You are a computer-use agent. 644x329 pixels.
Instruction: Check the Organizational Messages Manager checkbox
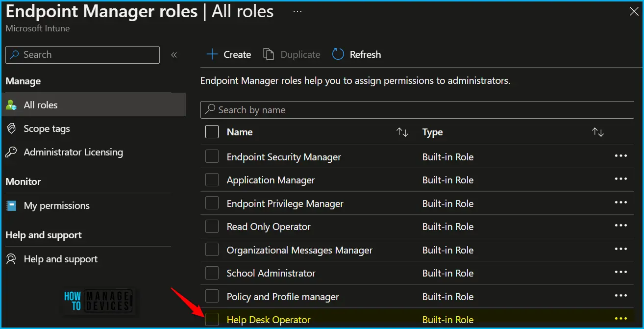(x=212, y=250)
